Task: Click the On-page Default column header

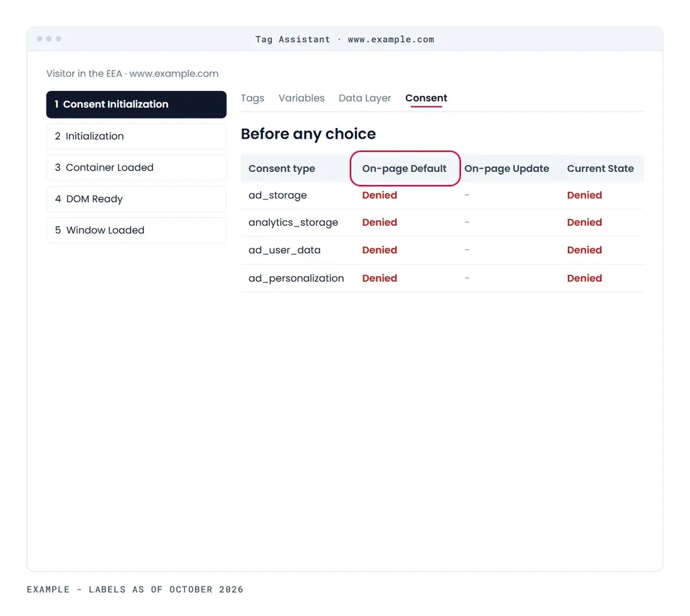Action: click(405, 169)
